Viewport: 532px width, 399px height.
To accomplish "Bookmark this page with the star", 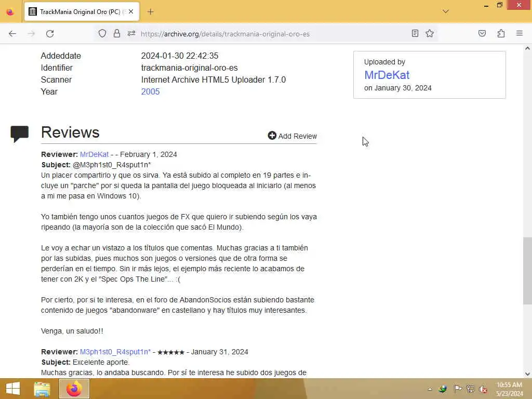I will click(x=430, y=33).
